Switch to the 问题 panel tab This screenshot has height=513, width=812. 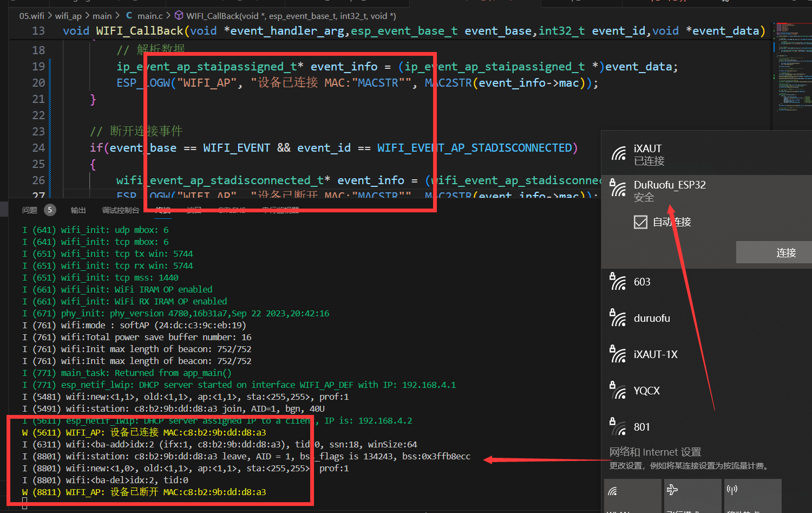30,210
